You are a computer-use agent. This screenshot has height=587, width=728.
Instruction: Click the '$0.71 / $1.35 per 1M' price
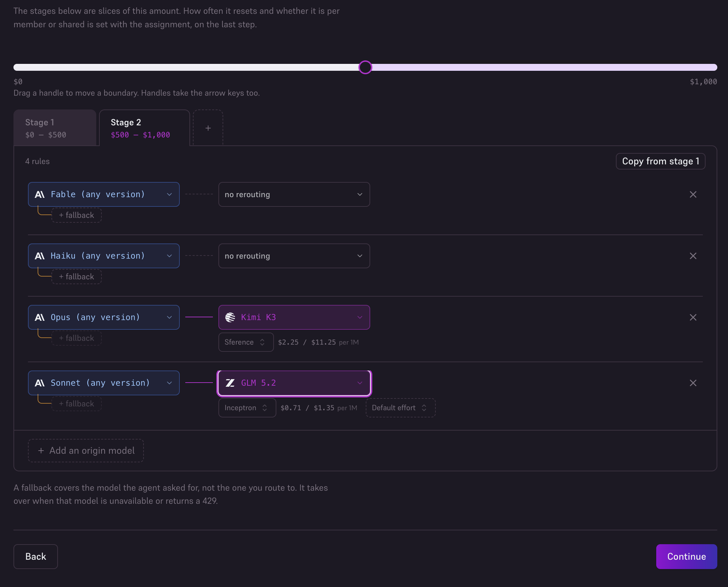[x=319, y=408]
